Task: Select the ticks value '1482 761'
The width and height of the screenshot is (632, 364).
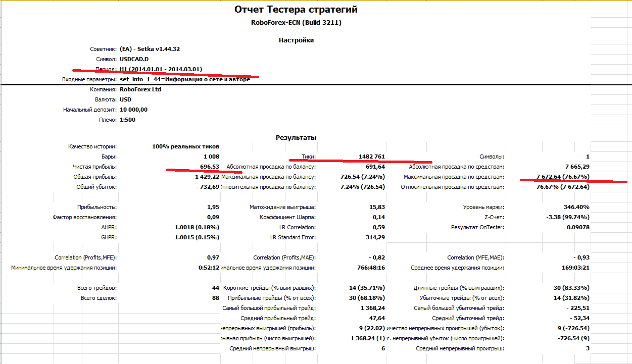Action: 371,157
